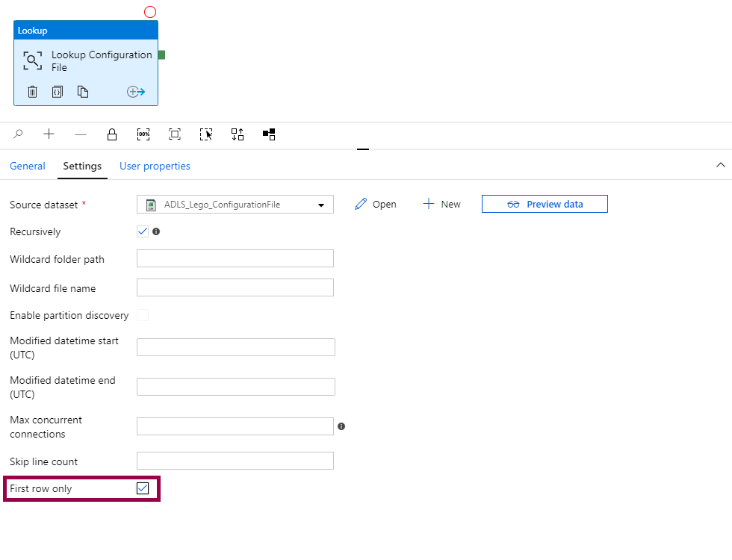Collapse the settings panel with chevron
Viewport: 732px width, 560px height.
click(720, 165)
